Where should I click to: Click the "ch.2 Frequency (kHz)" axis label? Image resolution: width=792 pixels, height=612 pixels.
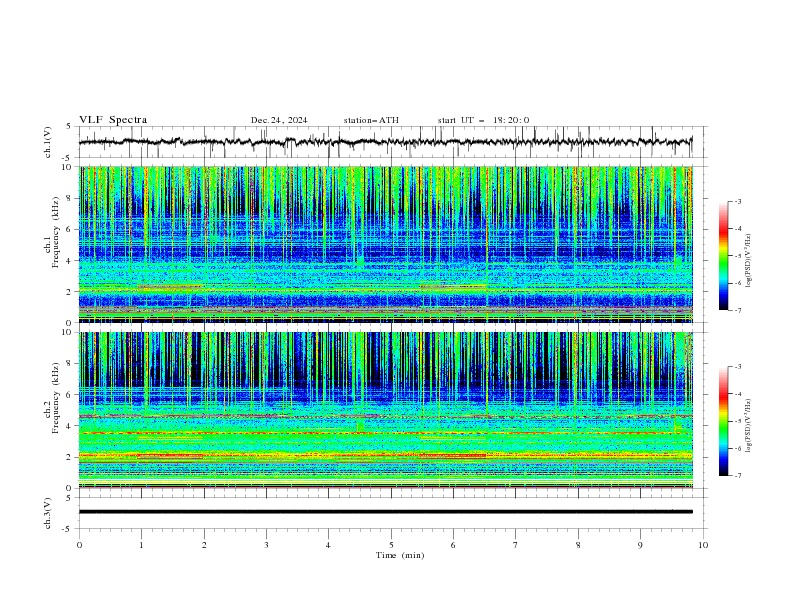[x=52, y=398]
